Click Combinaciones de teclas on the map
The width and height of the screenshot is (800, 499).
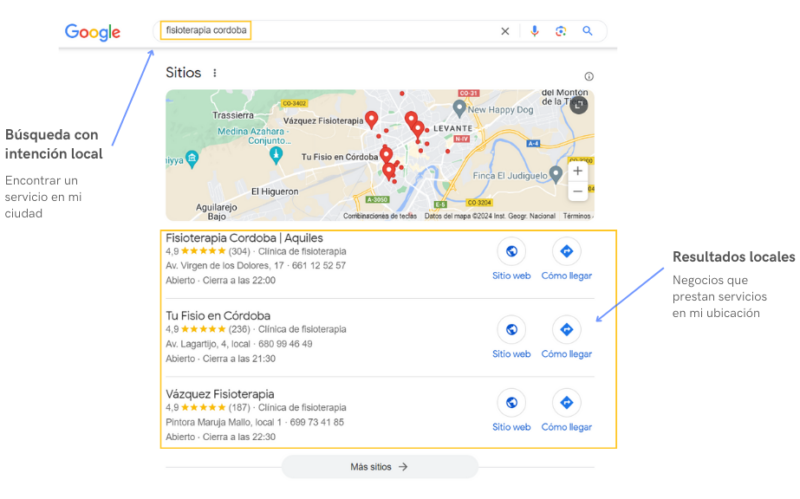(x=380, y=216)
